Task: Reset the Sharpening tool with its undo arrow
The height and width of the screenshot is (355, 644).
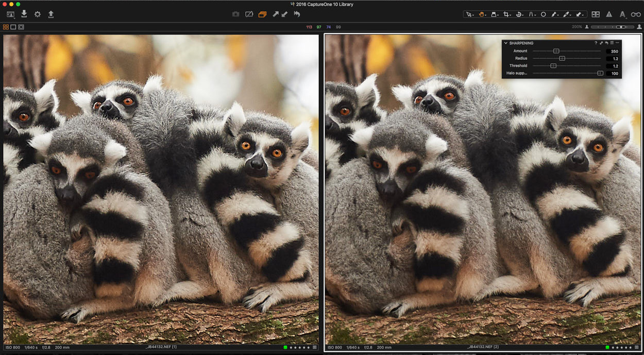Action: click(x=607, y=43)
